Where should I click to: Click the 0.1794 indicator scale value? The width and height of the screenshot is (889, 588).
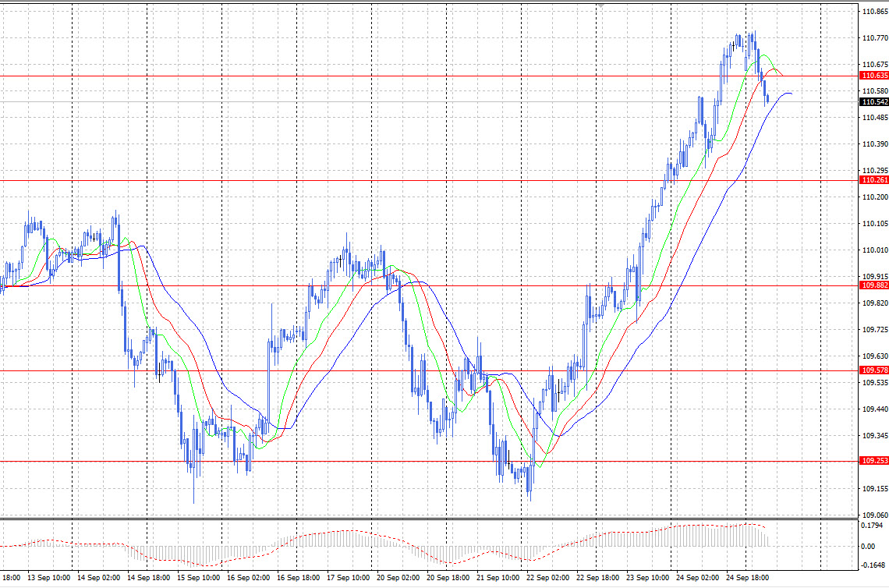click(x=871, y=526)
